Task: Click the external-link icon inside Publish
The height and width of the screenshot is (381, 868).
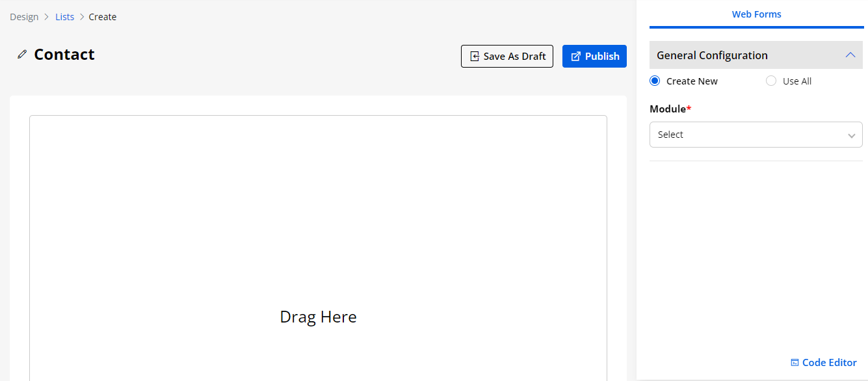Action: point(575,57)
